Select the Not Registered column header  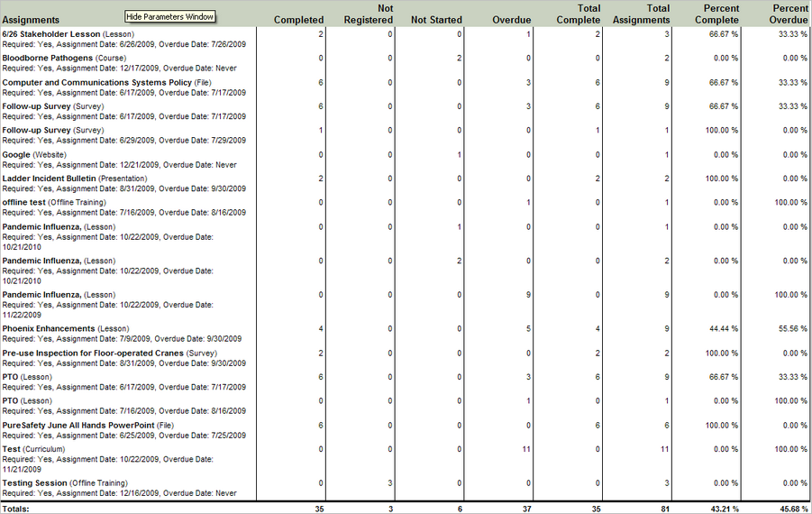(x=368, y=14)
